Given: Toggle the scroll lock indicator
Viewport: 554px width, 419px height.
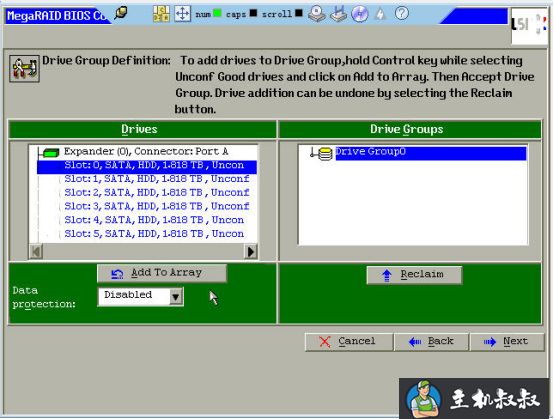Looking at the screenshot, I should click(x=299, y=13).
